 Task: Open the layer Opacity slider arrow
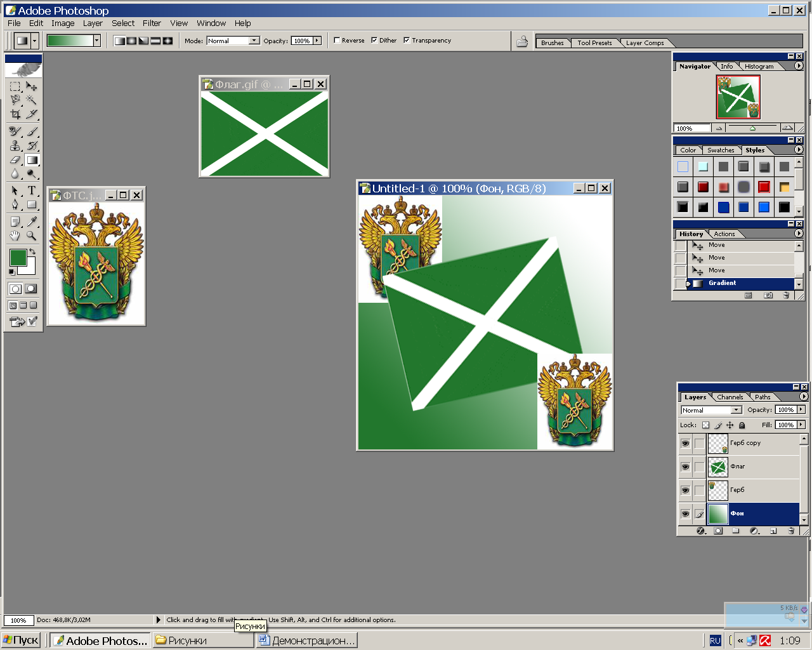click(801, 410)
